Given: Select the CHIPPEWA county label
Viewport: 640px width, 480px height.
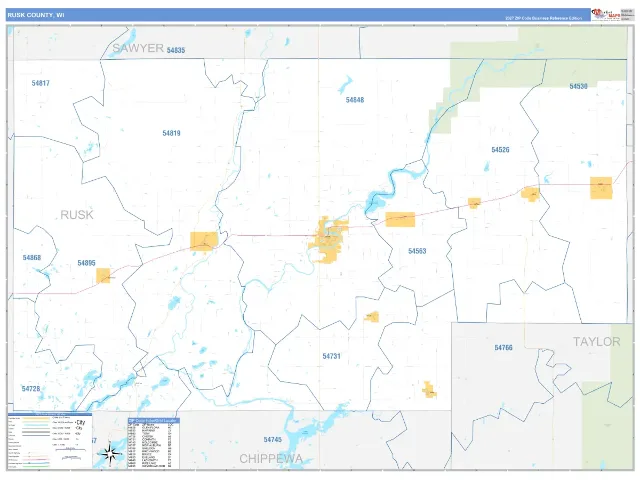Looking at the screenshot, I should (271, 459).
